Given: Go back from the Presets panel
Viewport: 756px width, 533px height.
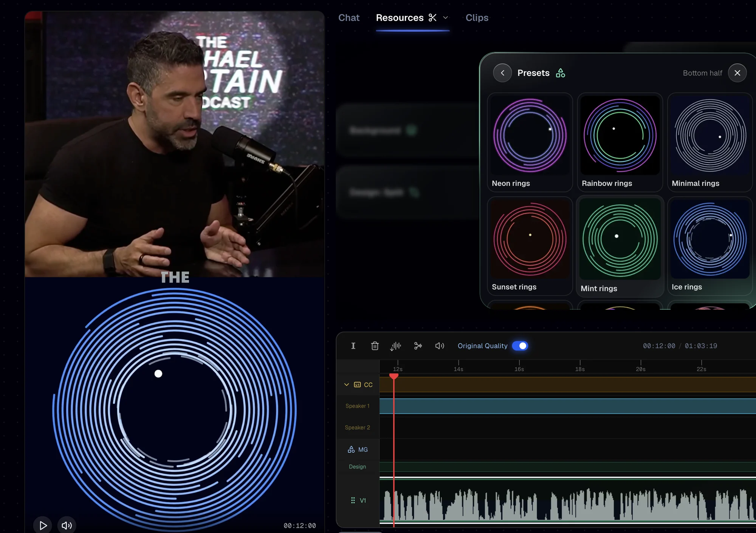Looking at the screenshot, I should [502, 73].
